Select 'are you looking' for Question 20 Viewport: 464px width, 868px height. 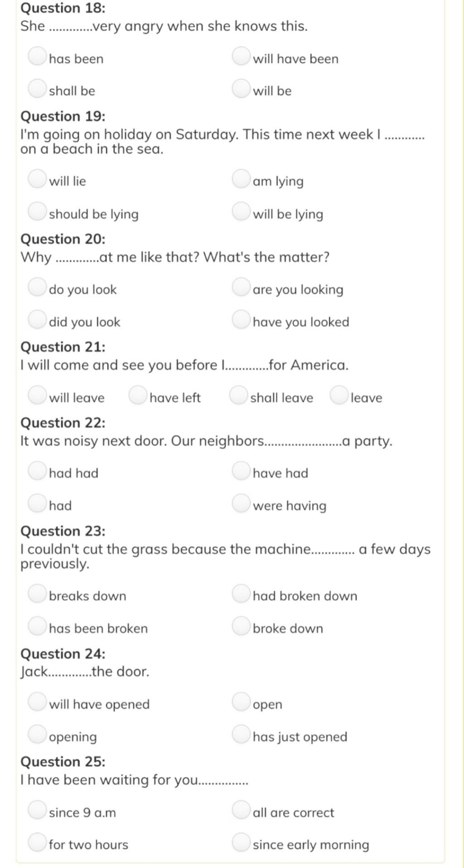[x=241, y=287]
